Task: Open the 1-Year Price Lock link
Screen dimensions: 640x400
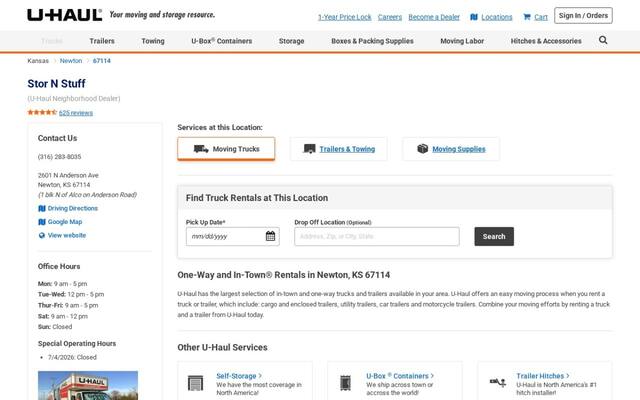Action: (x=344, y=17)
